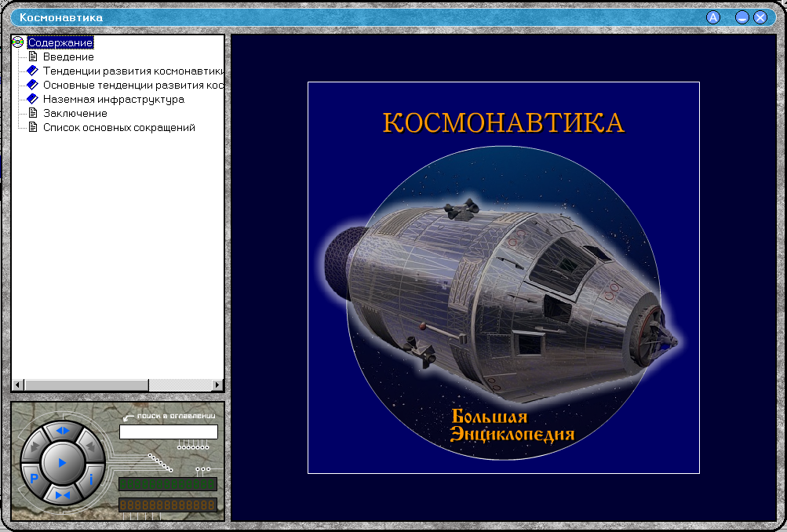Click the round A button in title bar
787x532 pixels.
tap(713, 17)
